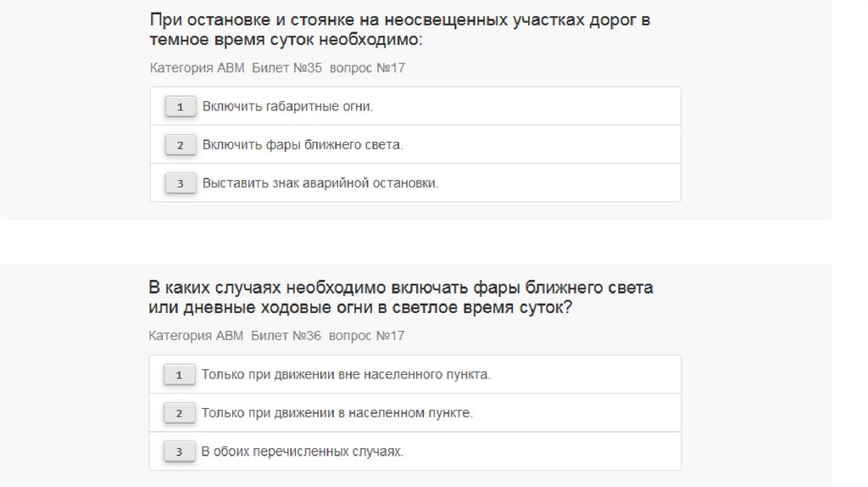The height and width of the screenshot is (487, 868).
Task: Click the question heading 'В каких случаях необходимо...'
Action: pos(400,297)
